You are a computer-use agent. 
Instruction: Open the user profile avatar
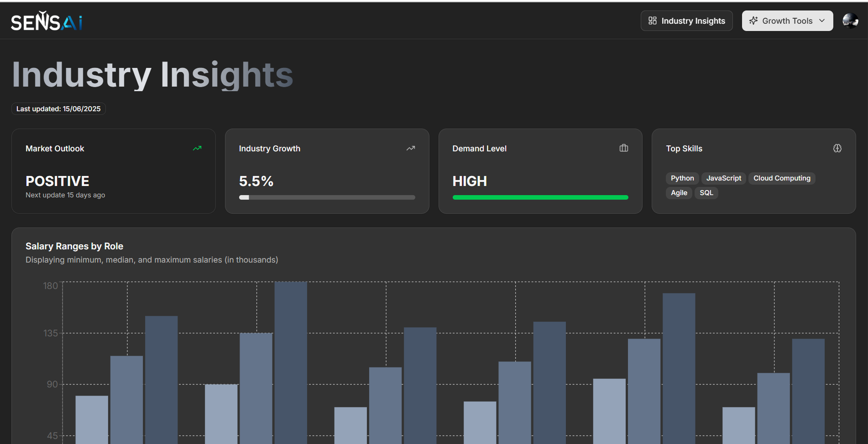[x=850, y=21]
